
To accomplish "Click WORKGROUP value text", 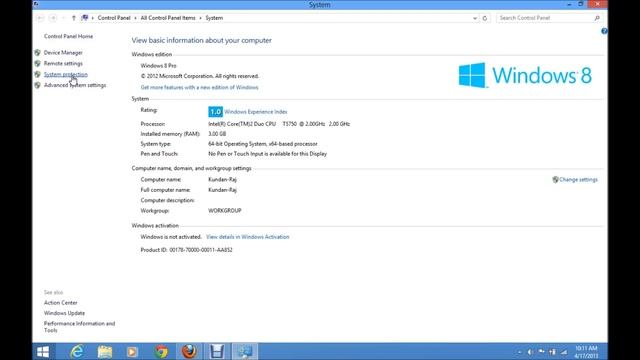I will point(225,211).
